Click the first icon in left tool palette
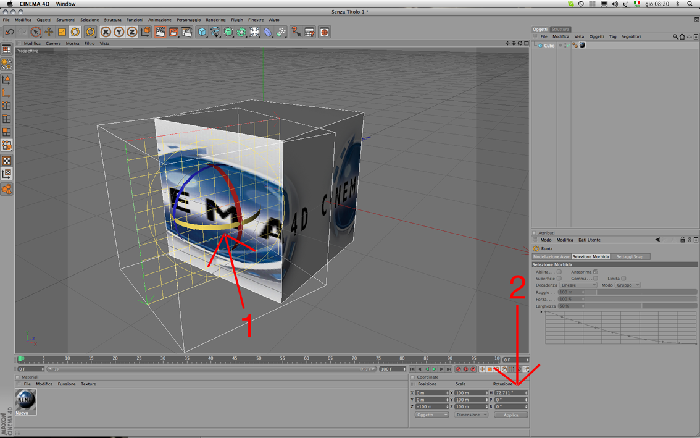Viewport: 700px width, 438px height. pos(6,49)
